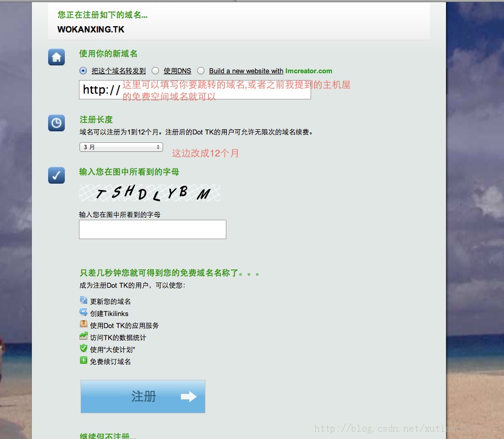Select the 把这个域名转发到 radio option
This screenshot has width=504, height=439.
pos(83,71)
